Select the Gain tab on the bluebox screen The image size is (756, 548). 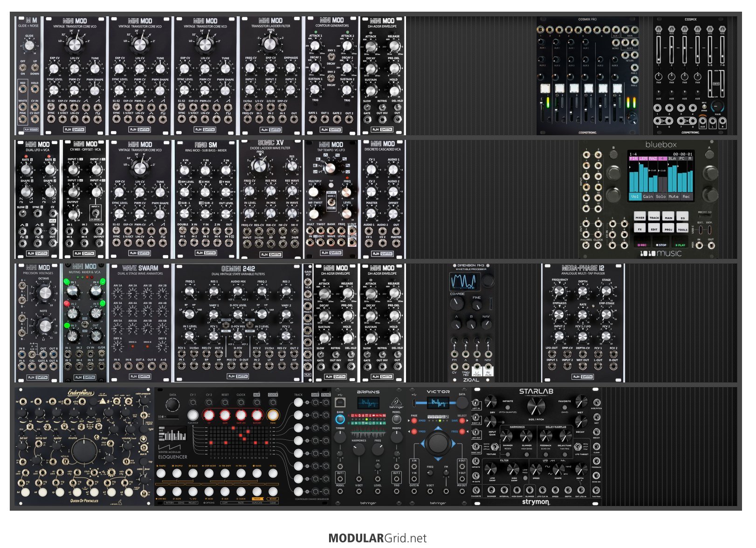[648, 197]
